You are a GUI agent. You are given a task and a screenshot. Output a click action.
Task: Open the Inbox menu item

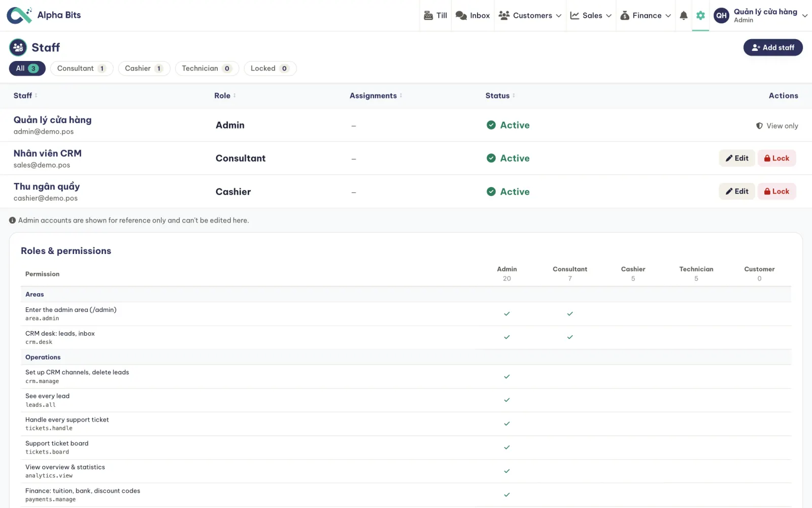click(472, 16)
